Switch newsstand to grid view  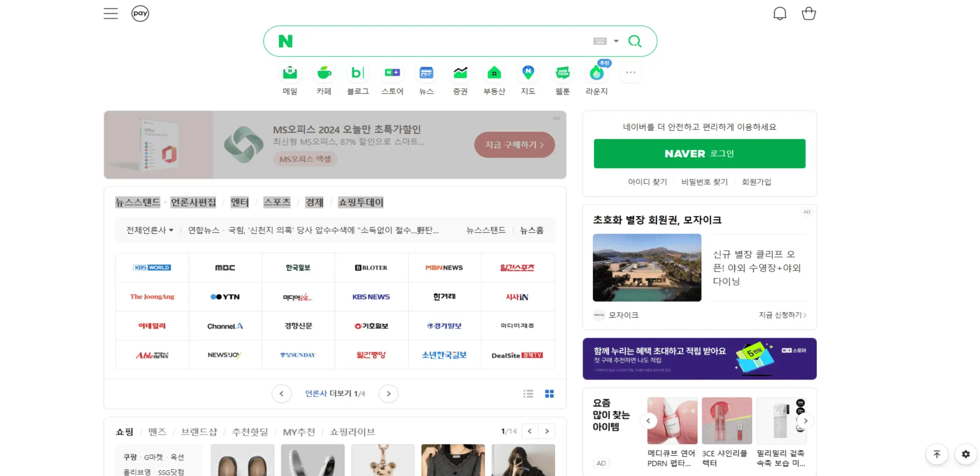[549, 394]
